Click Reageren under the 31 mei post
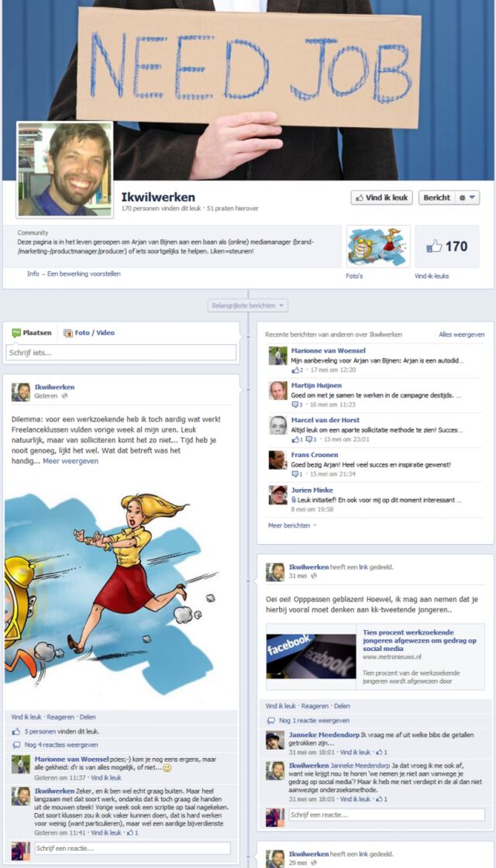The height and width of the screenshot is (868, 496). 315,706
